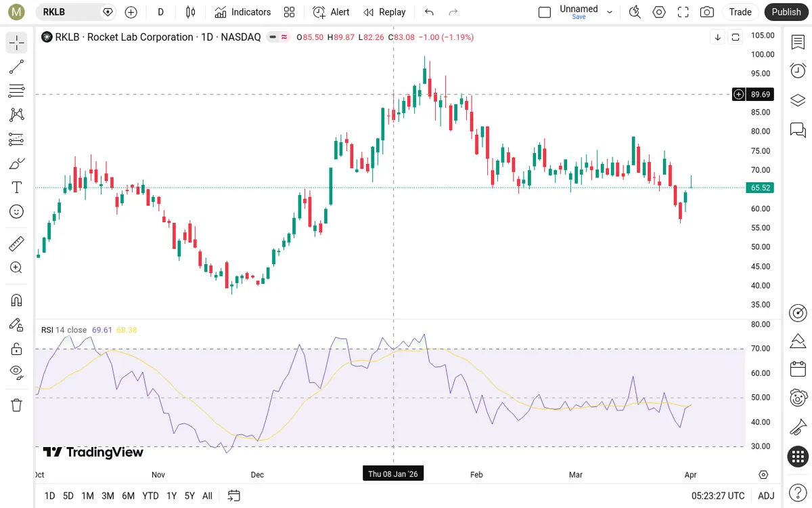Open the compare or add symbol button
Image resolution: width=812 pixels, height=508 pixels.
[131, 12]
